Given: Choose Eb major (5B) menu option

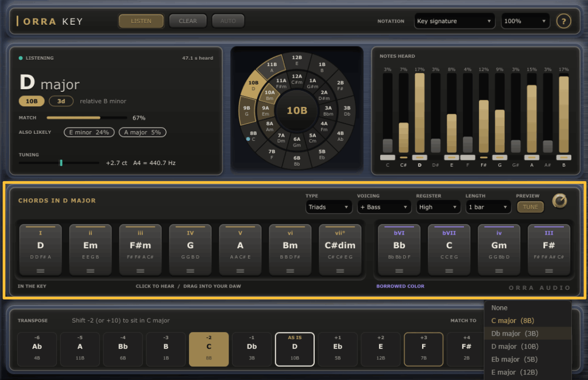Looking at the screenshot, I should (x=528, y=359).
